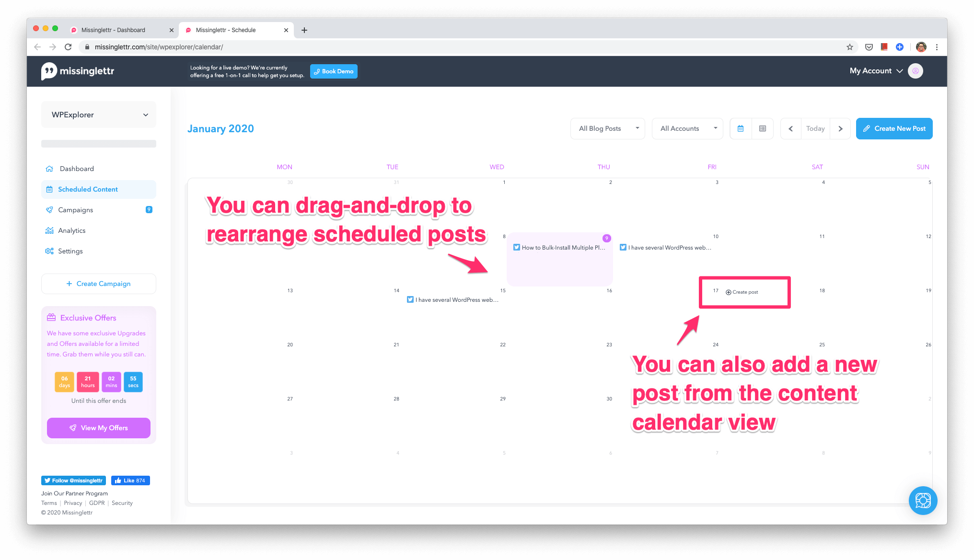Click the browser forward arrow
Viewport: 974px width, 560px height.
[53, 47]
